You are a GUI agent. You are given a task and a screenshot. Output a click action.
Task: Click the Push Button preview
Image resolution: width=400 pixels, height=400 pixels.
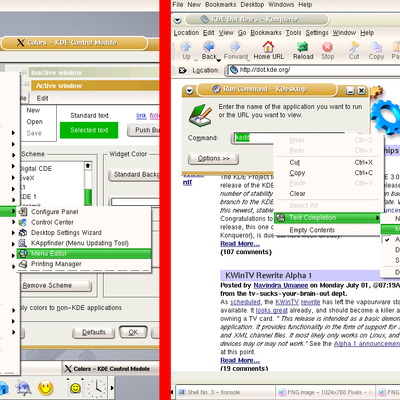(143, 130)
